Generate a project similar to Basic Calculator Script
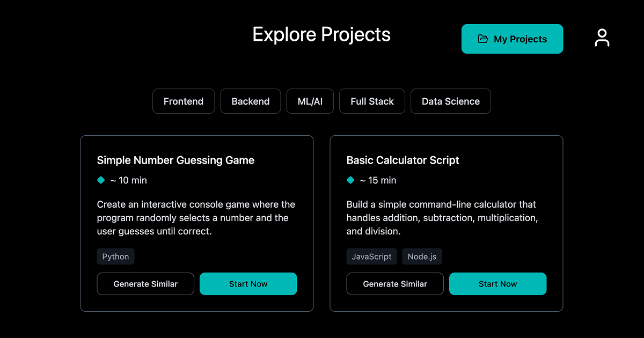 (395, 283)
